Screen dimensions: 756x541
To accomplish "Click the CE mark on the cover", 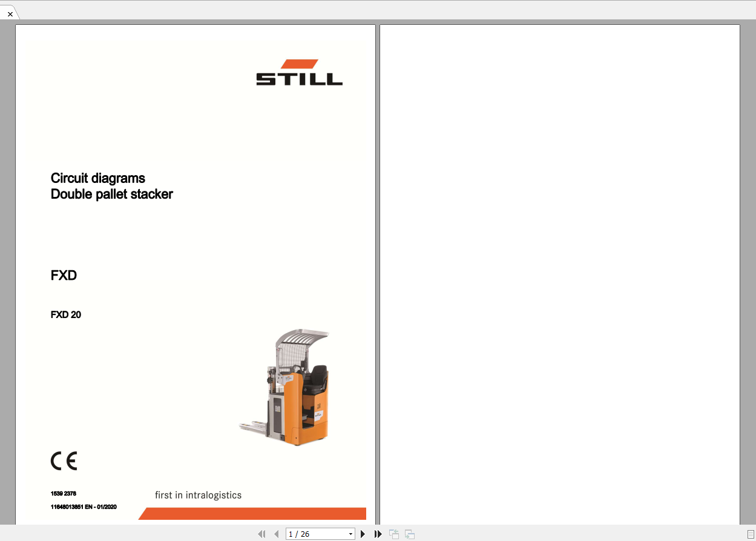I will (63, 460).
